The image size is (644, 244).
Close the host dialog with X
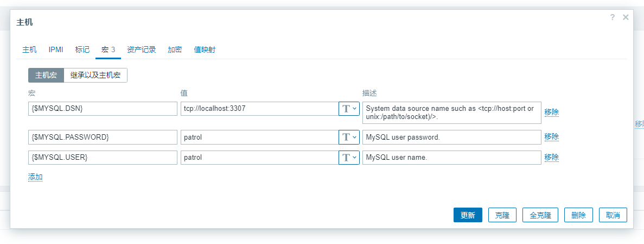coord(626,17)
